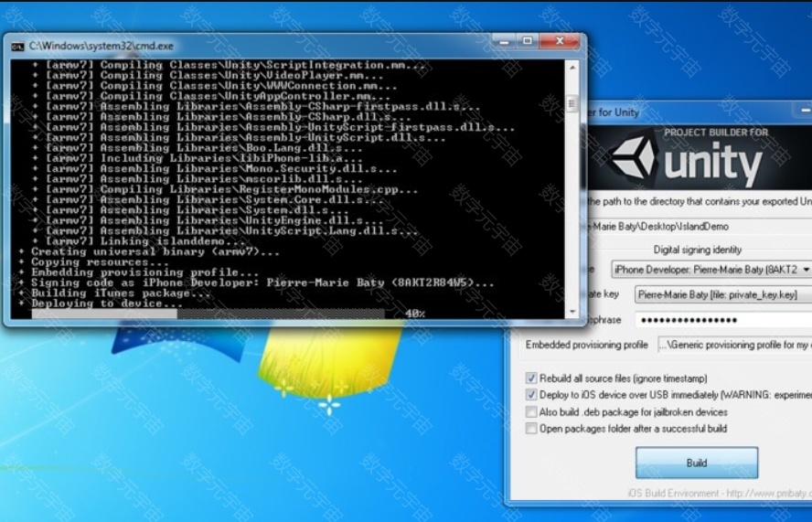Open the Digital signing identity dropdown
Image resolution: width=812 pixels, height=522 pixels.
(x=711, y=270)
